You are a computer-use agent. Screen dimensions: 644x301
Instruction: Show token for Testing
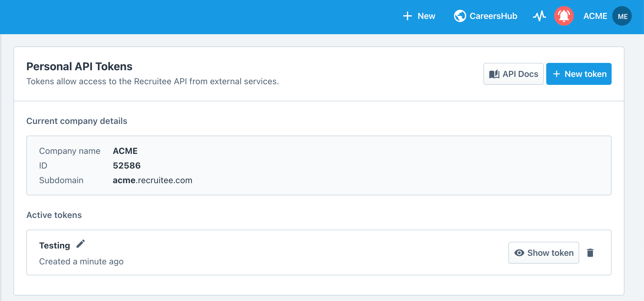[543, 253]
